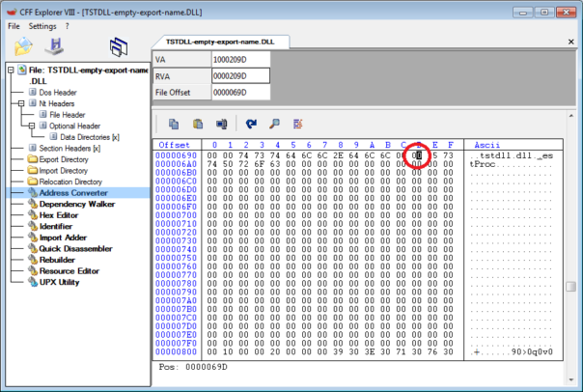Open Export Directory in the tree
The height and width of the screenshot is (392, 583).
(64, 159)
